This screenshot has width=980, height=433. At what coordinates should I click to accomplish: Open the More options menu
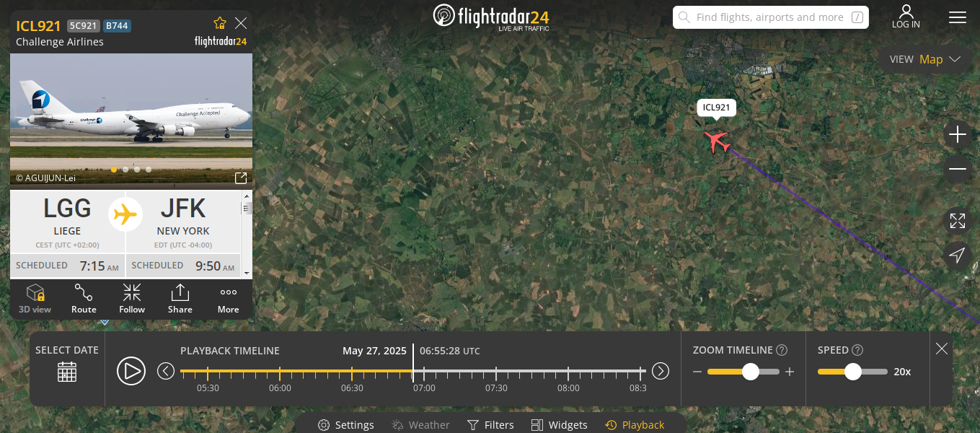coord(229,299)
